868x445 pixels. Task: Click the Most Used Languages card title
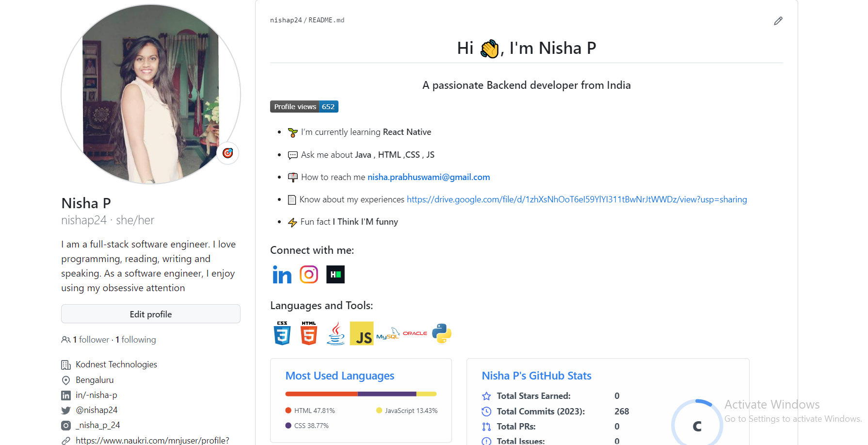tap(340, 376)
